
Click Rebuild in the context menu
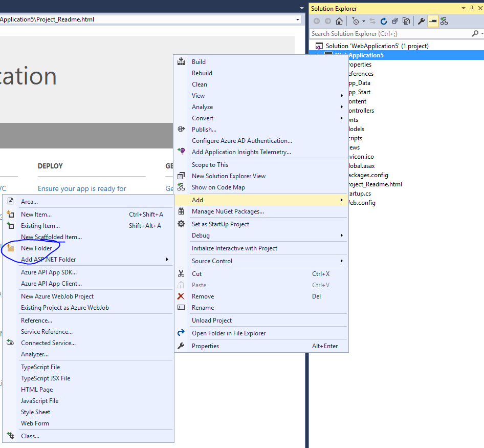(x=202, y=73)
